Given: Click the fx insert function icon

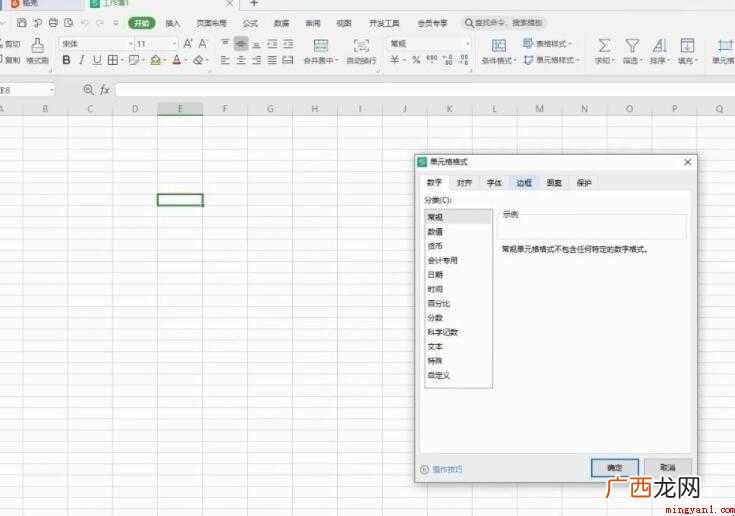Looking at the screenshot, I should (x=105, y=90).
